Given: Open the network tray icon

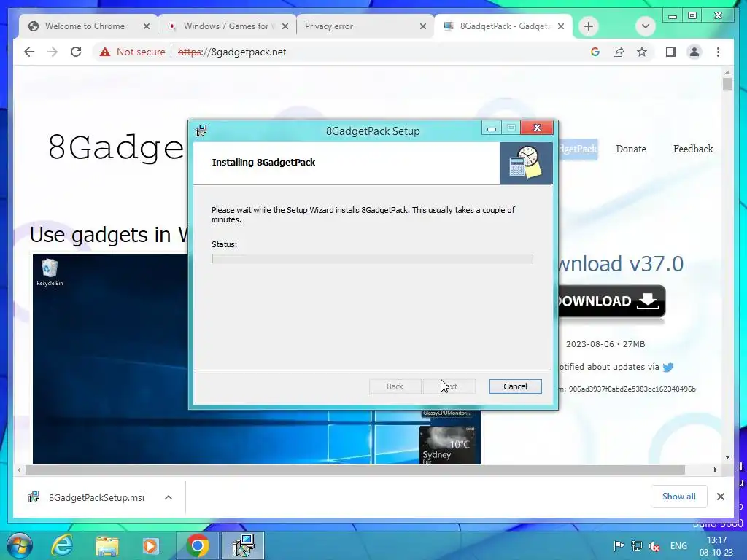Looking at the screenshot, I should pyautogui.click(x=636, y=545).
